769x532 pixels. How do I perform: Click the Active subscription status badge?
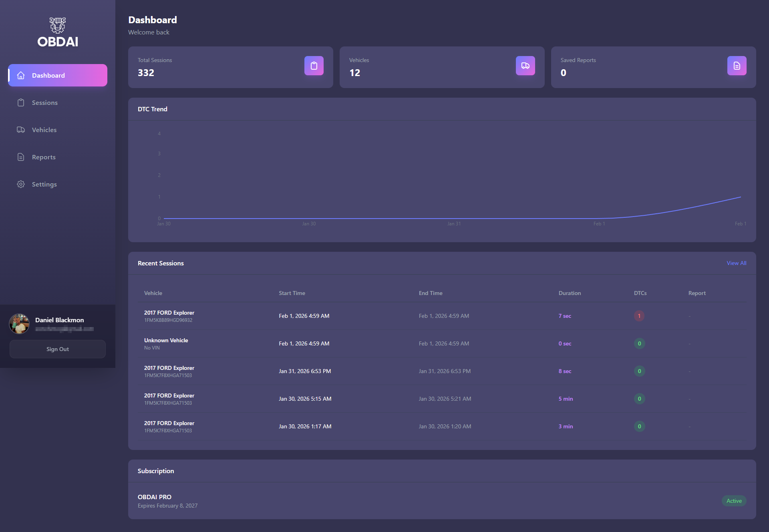[734, 500]
